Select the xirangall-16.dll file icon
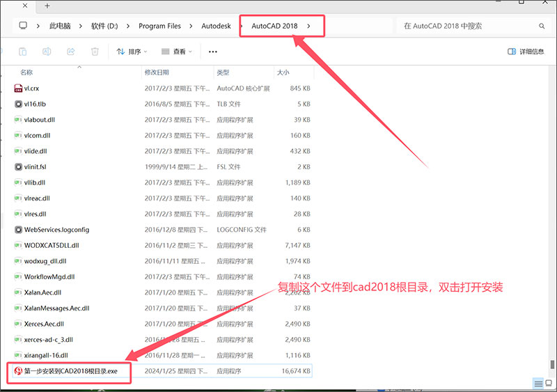The height and width of the screenshot is (392, 557). pyautogui.click(x=18, y=355)
